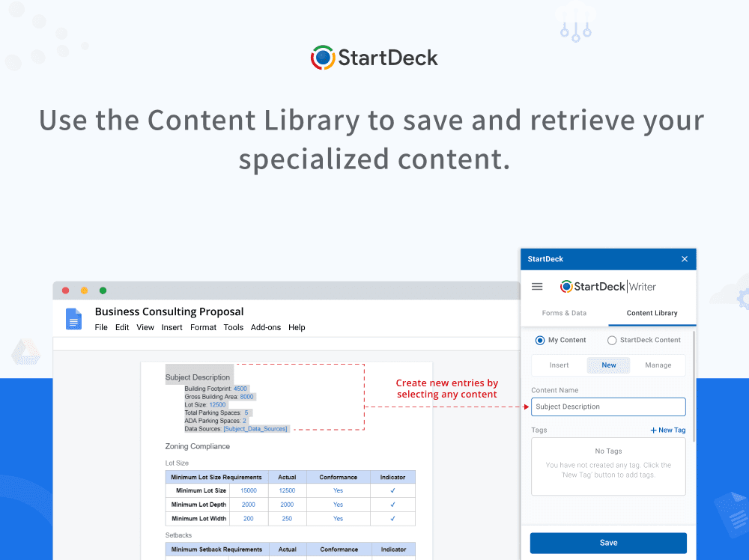Choose the New mode option

(608, 365)
